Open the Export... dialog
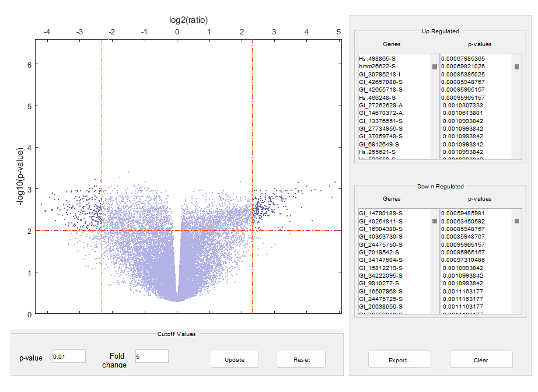The height and width of the screenshot is (392, 538). tap(400, 360)
